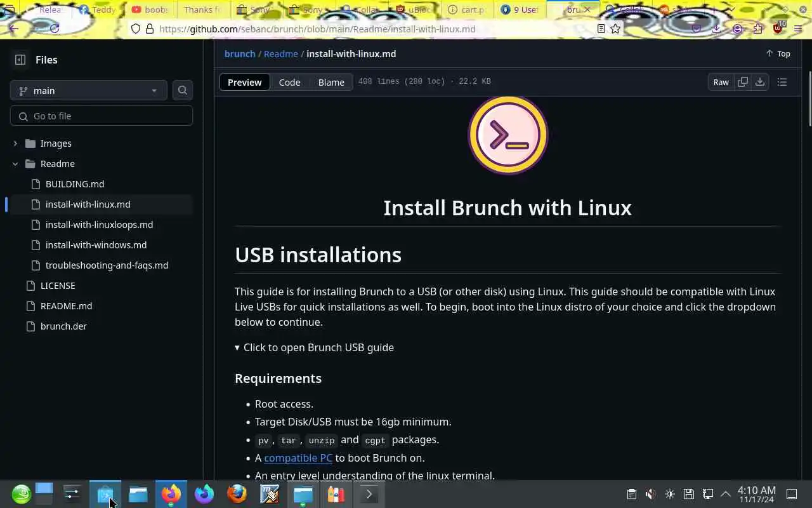
Task: Open the brightness tray icon
Action: click(670, 494)
